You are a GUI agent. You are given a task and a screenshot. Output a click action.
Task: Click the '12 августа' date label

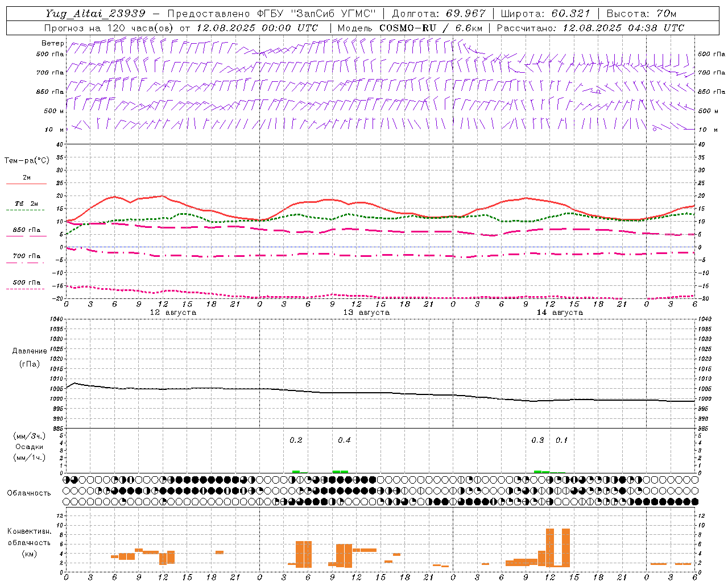[173, 313]
